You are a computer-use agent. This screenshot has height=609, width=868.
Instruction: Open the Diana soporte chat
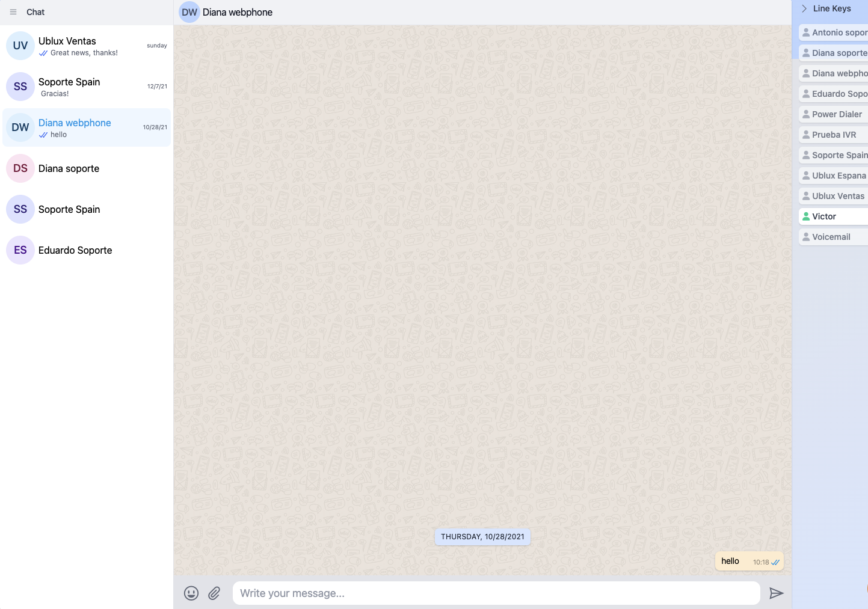click(87, 168)
